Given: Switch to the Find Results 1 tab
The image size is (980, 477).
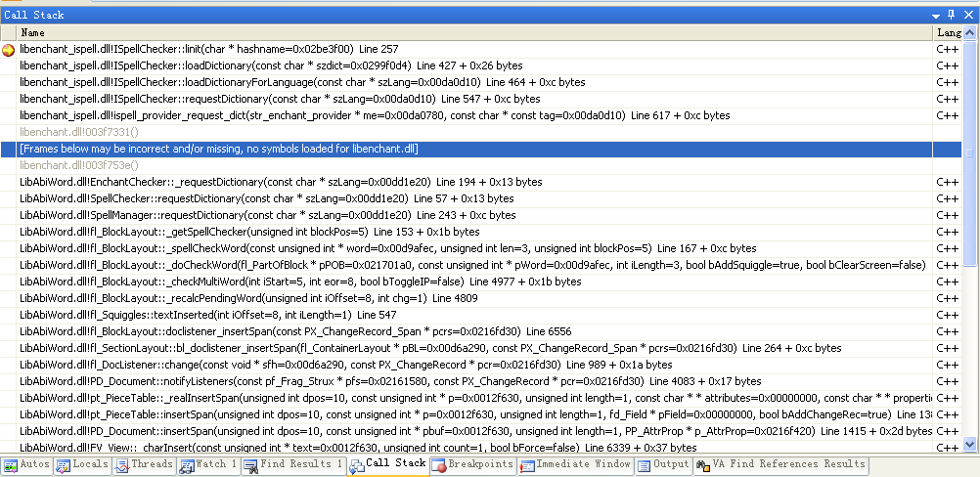Looking at the screenshot, I should point(293,464).
